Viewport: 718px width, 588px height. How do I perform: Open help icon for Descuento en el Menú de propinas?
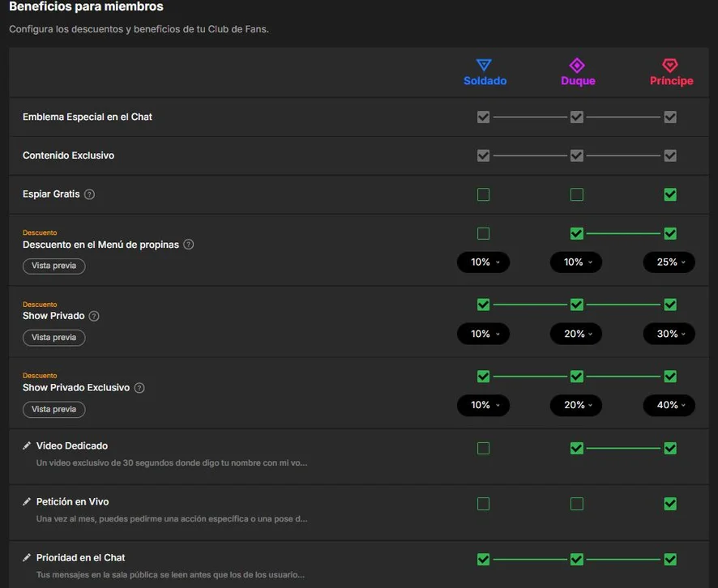point(189,245)
